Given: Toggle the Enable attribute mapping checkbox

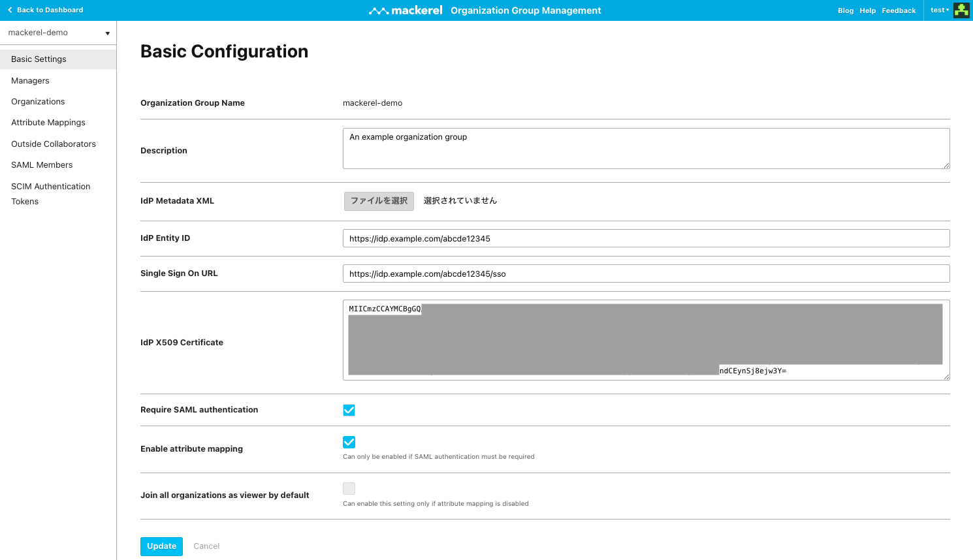Looking at the screenshot, I should 349,442.
